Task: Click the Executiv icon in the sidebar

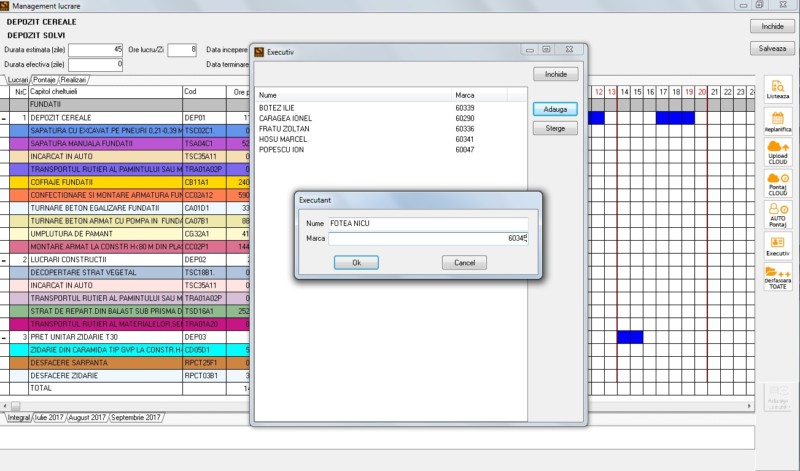Action: (777, 245)
